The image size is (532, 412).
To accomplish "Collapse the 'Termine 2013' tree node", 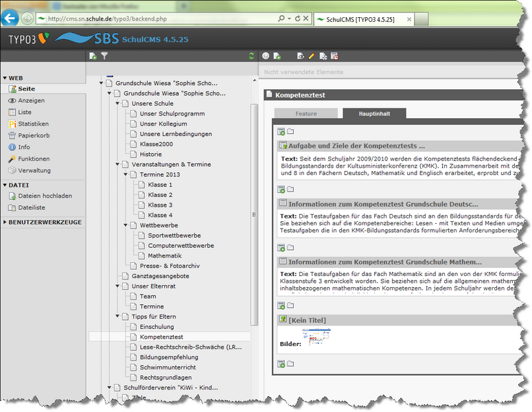I will 125,174.
